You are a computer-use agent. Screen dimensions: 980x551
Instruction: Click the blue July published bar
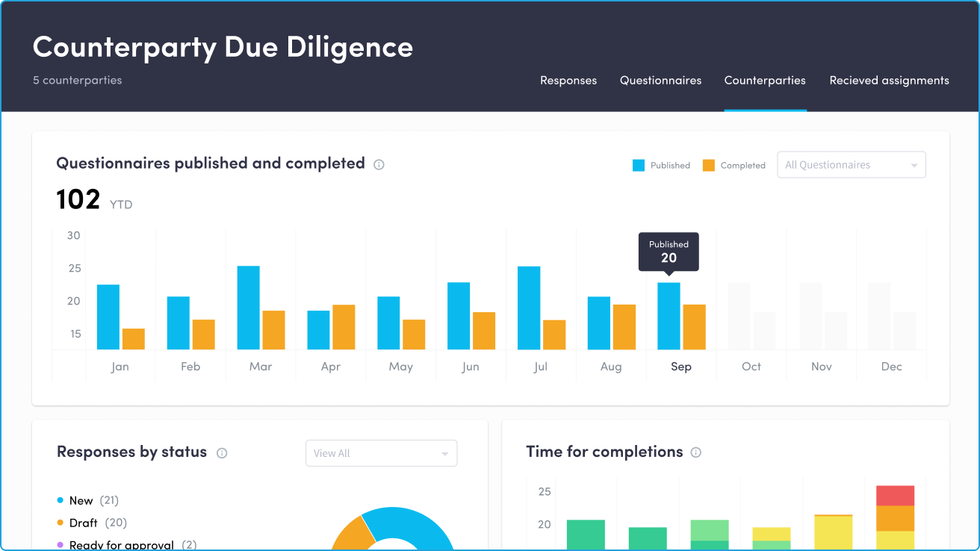(529, 308)
